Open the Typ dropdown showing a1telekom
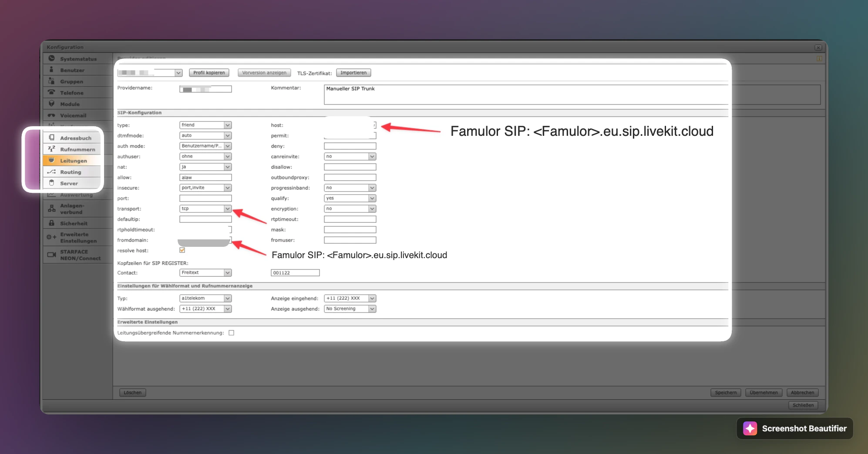The image size is (868, 454). pos(205,298)
